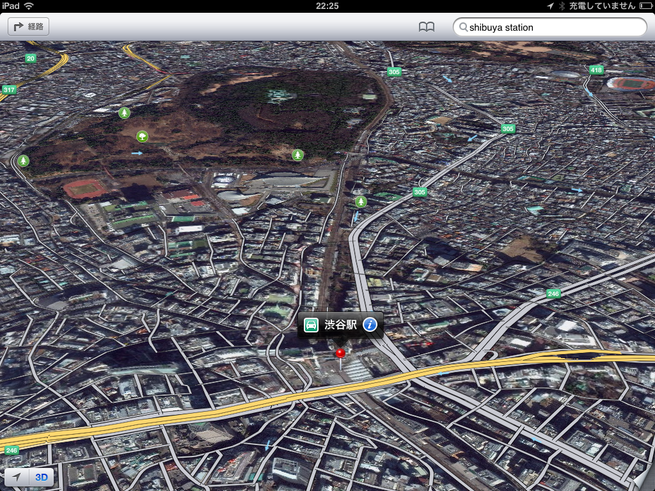Tap the route 317 shield
The image size is (655, 491).
pos(9,89)
